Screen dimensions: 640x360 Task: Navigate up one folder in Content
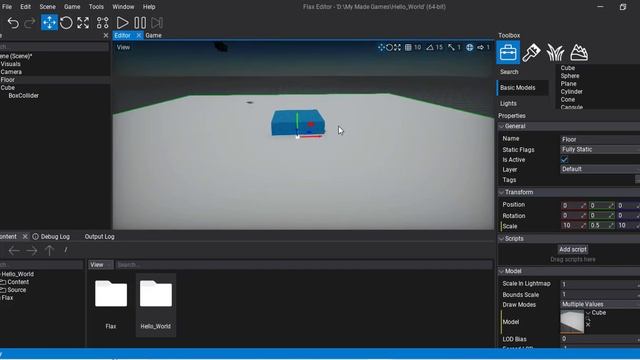point(49,250)
